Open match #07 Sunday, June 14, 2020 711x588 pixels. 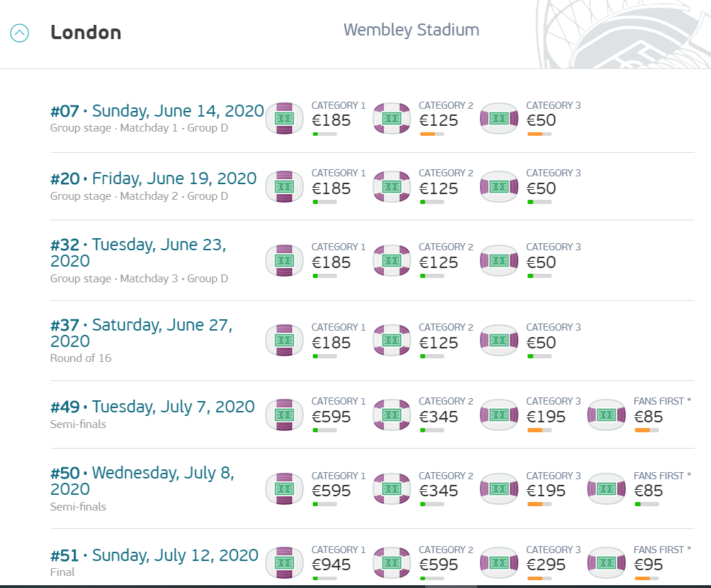pos(157,111)
